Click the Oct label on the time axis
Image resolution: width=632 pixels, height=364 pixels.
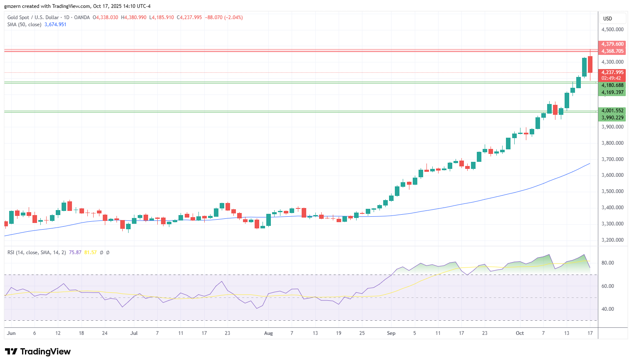[x=520, y=333]
